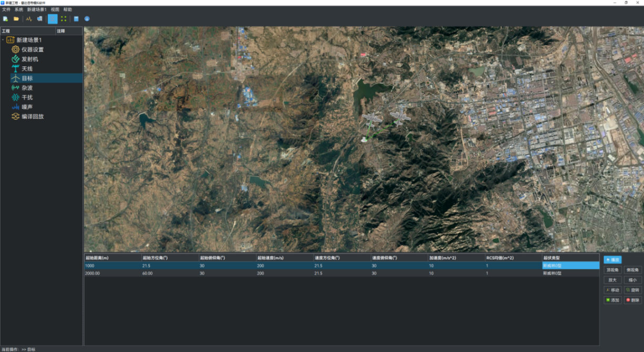Collapse the 新建场景1 tree node
644x352 pixels.
[x=3, y=40]
